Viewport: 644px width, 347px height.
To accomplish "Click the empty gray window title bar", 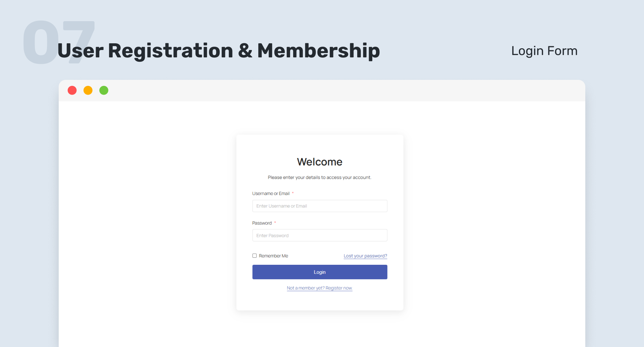I will coord(335,91).
